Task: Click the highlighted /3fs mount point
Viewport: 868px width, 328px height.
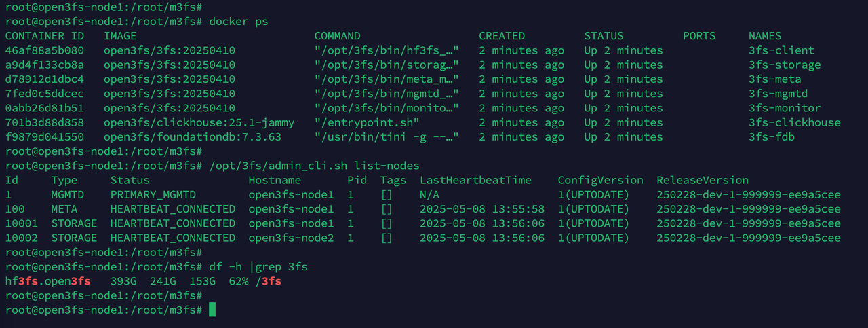Action: (269, 281)
